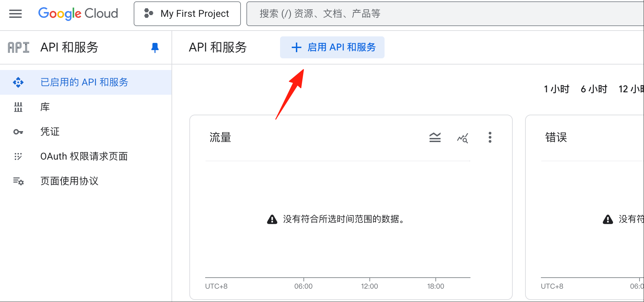Open the three-dot menu in 流量 card
Viewport: 644px width, 302px height.
[490, 137]
